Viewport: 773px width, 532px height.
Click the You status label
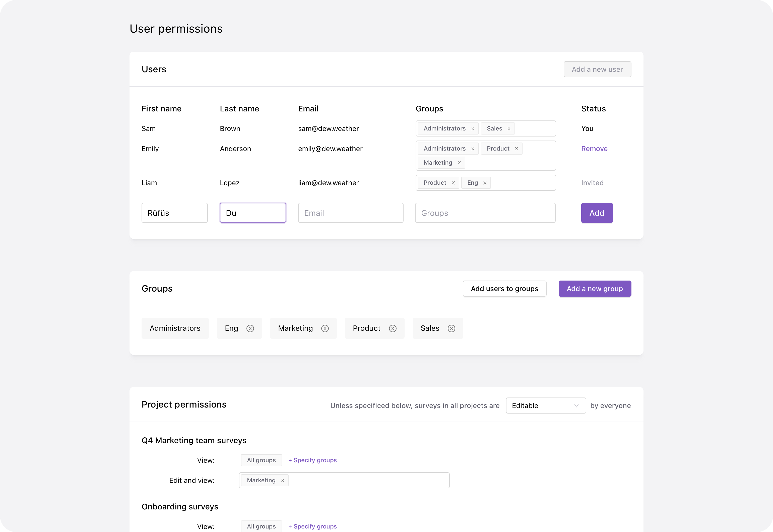(x=587, y=129)
